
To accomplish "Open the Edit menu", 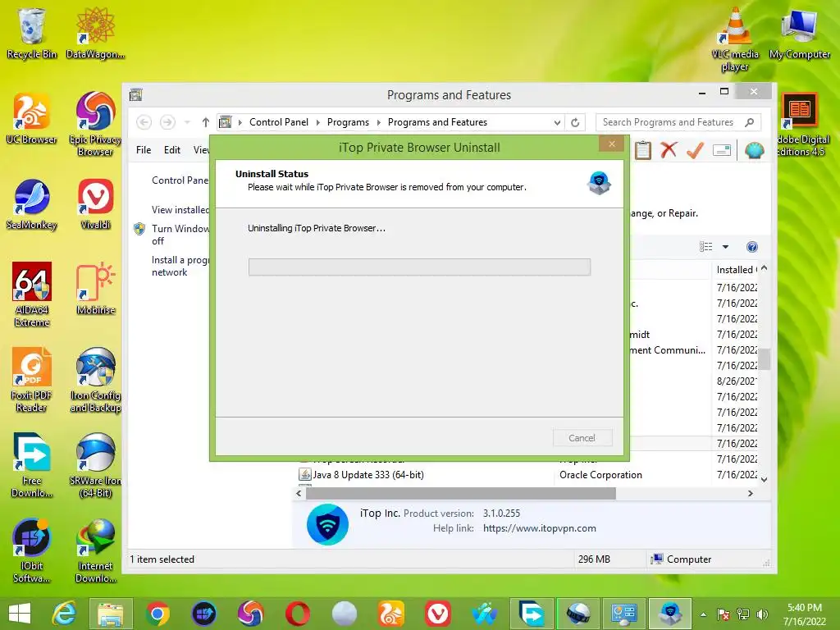I will pos(172,150).
